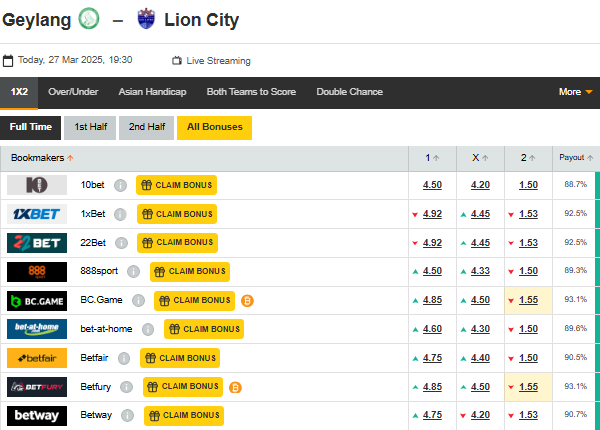Screen dimensions: 600x430
Task: Click the Betfair bookmaker name
Action: [x=94, y=358]
